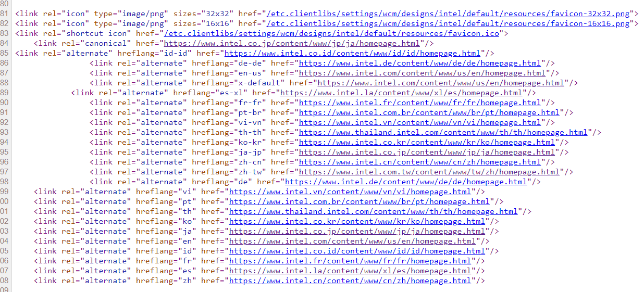Click line number 80 in the gutter
Viewport: 644px width, 292px height.
tap(4, 4)
